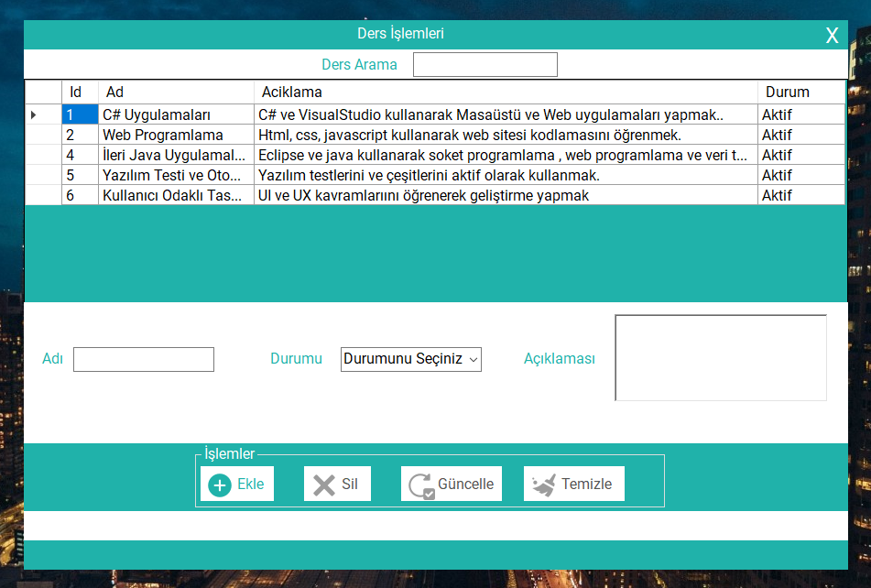The image size is (871, 588).
Task: Click the Temizle button label
Action: (586, 485)
